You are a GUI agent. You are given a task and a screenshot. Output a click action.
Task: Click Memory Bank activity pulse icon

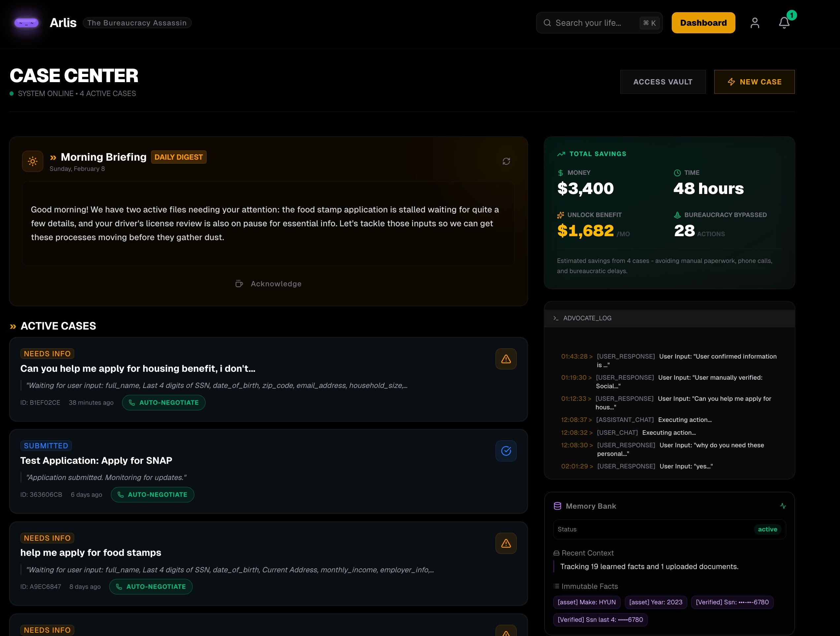[783, 506]
